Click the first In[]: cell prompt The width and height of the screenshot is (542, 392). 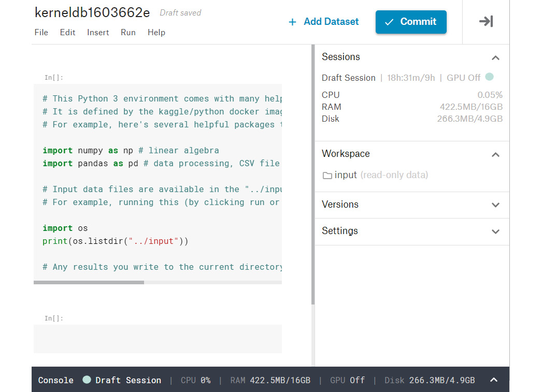pos(53,77)
